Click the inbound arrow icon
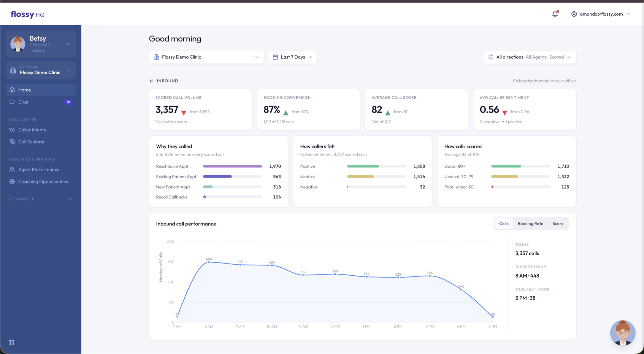This screenshot has width=644, height=354. 152,81
